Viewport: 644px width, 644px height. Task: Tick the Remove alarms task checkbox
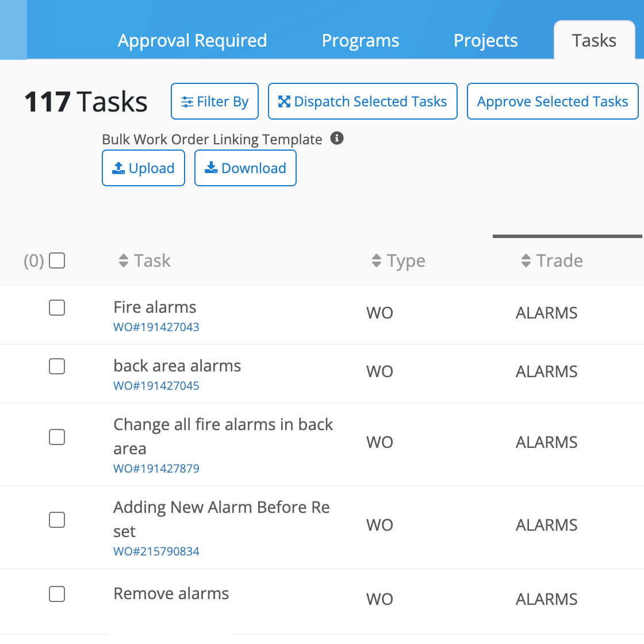[x=57, y=594]
